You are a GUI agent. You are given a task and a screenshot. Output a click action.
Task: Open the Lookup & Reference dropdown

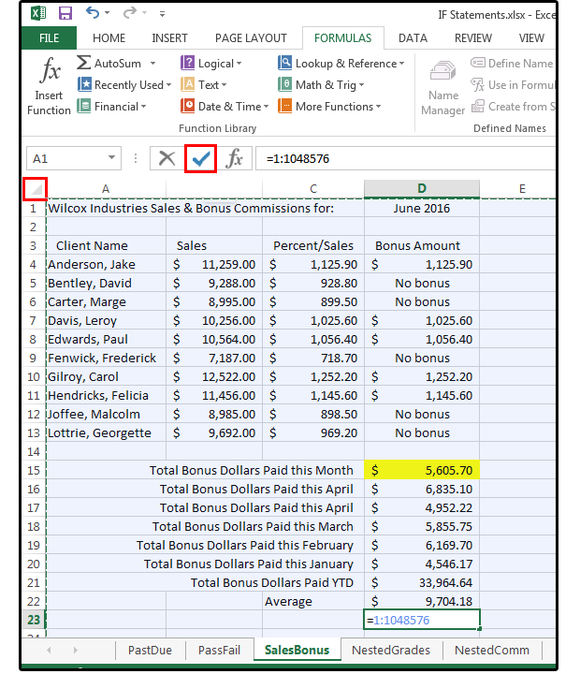click(x=341, y=64)
